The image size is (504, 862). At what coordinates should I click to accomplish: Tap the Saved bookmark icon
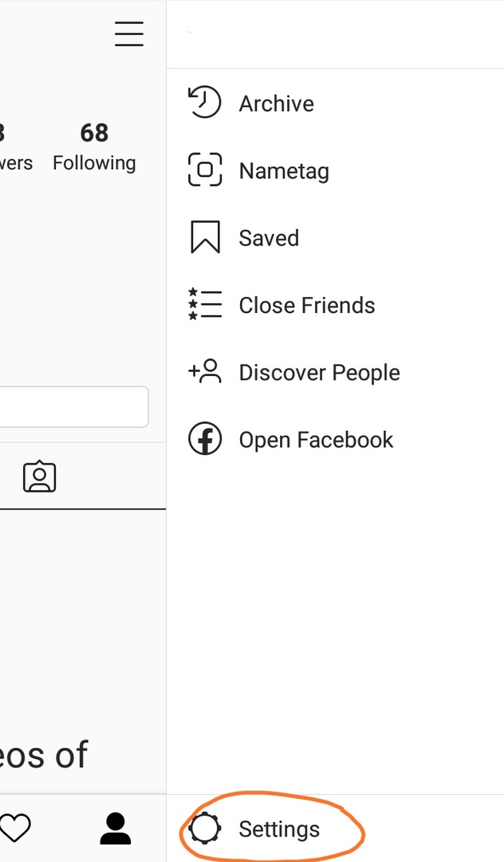204,238
